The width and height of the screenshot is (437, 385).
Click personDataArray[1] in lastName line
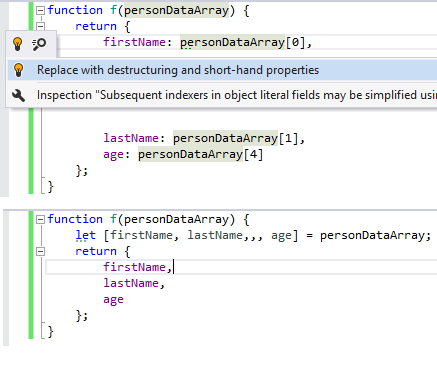pyautogui.click(x=235, y=138)
